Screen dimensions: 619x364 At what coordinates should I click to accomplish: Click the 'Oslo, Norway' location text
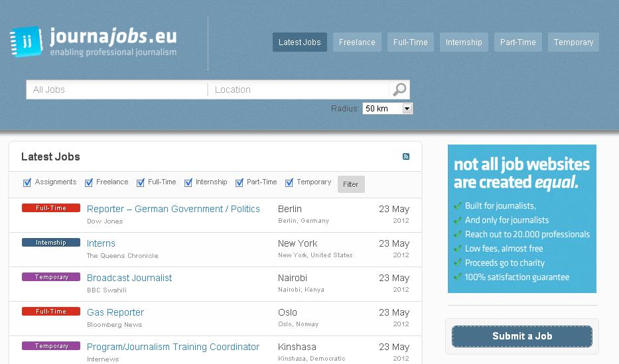[x=298, y=324]
